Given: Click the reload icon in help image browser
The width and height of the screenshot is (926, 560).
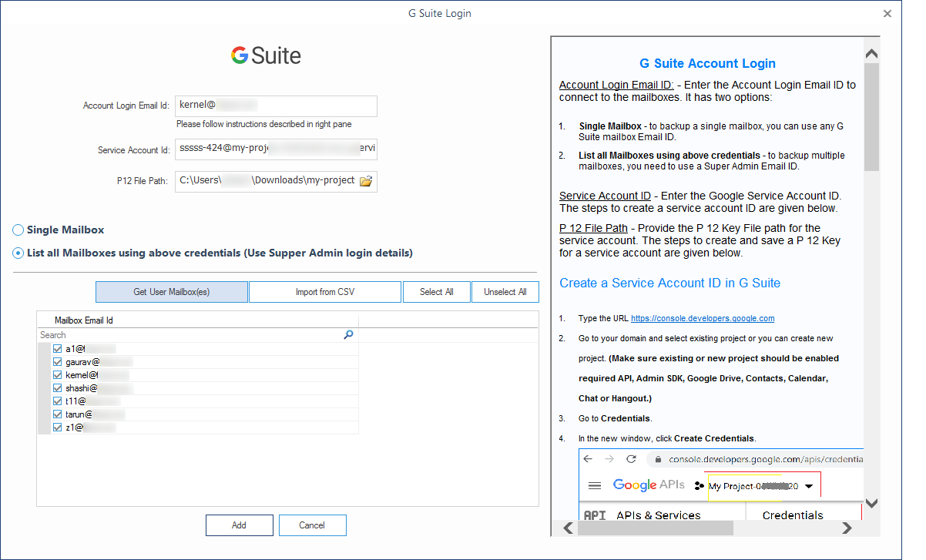Looking at the screenshot, I should pos(631,459).
